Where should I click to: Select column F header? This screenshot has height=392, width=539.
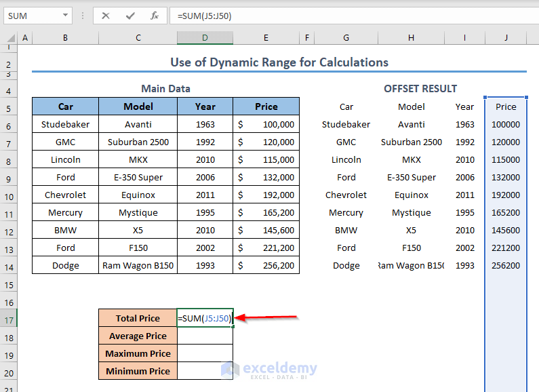pyautogui.click(x=307, y=38)
